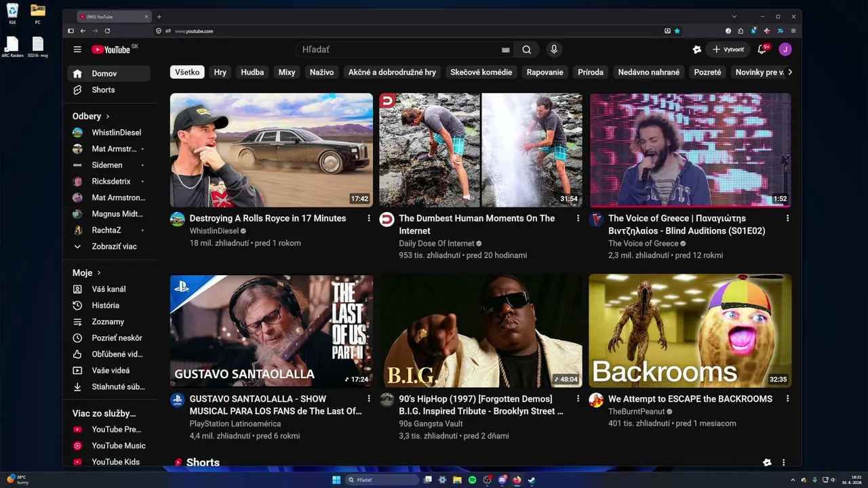The image size is (868, 488).
Task: Select the Naživo filter chip
Action: coord(321,72)
